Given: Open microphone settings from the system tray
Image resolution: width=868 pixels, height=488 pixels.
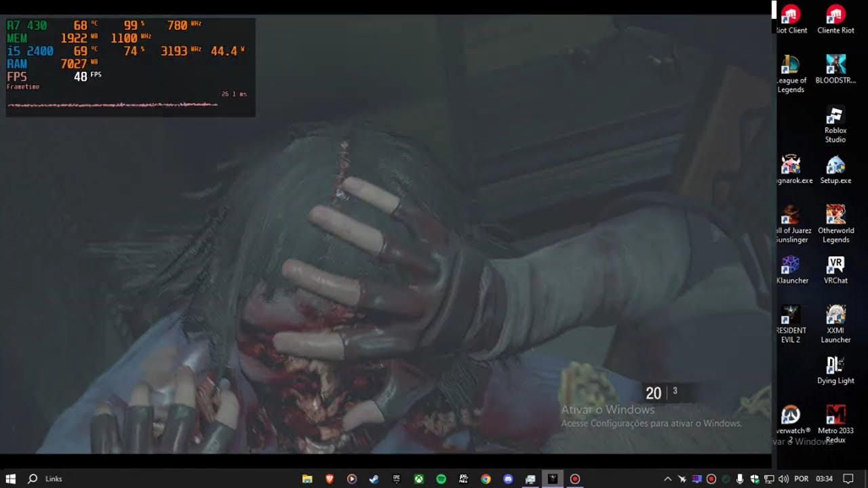Looking at the screenshot, I should tap(740, 479).
